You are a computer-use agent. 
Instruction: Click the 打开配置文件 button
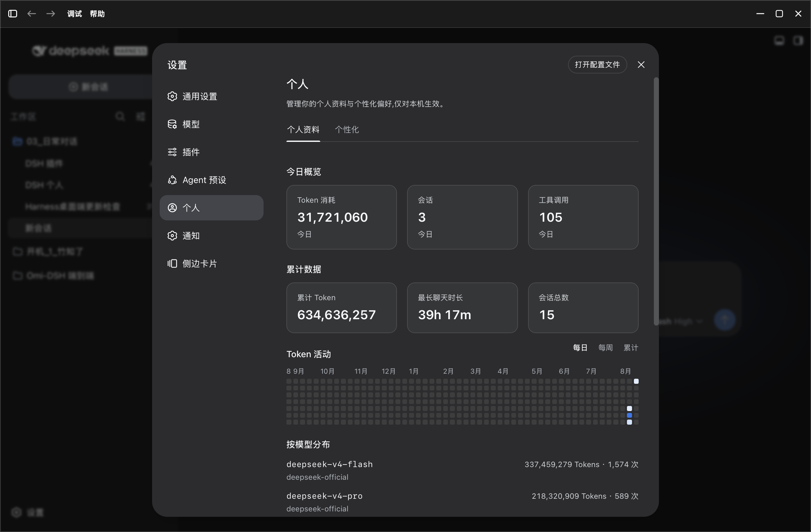coord(597,65)
